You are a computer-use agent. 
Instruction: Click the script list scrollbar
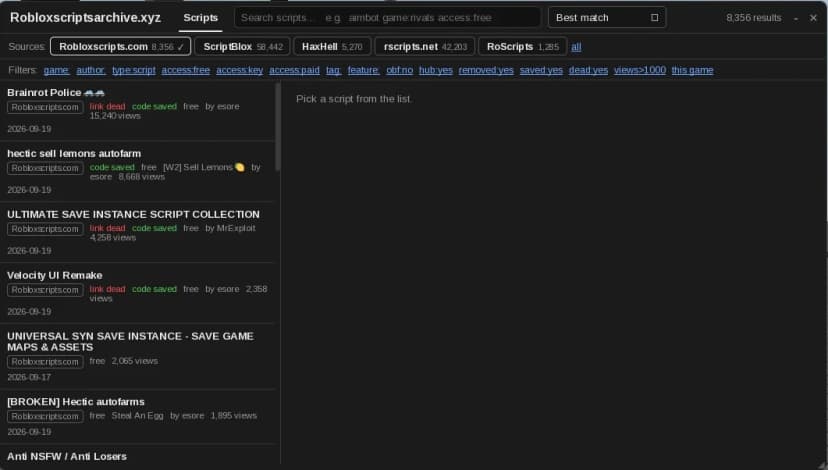pyautogui.click(x=277, y=127)
